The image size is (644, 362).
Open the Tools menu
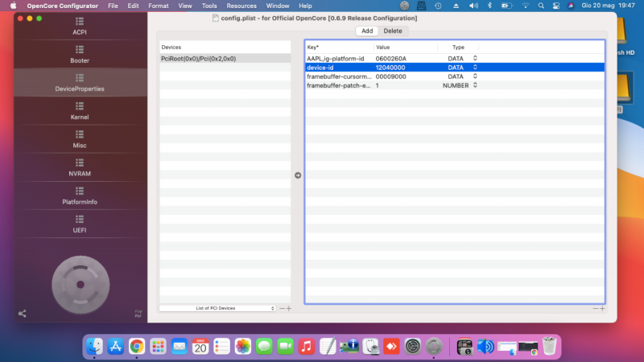(x=209, y=6)
